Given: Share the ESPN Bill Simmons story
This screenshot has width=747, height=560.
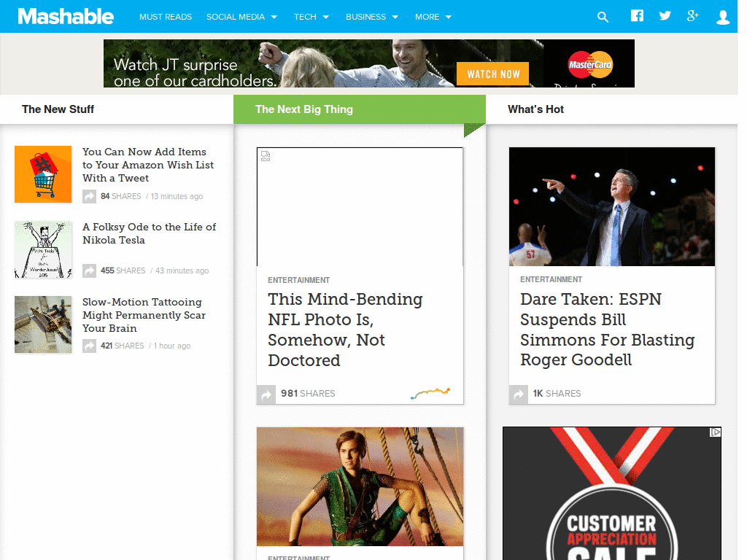Looking at the screenshot, I should pyautogui.click(x=519, y=394).
